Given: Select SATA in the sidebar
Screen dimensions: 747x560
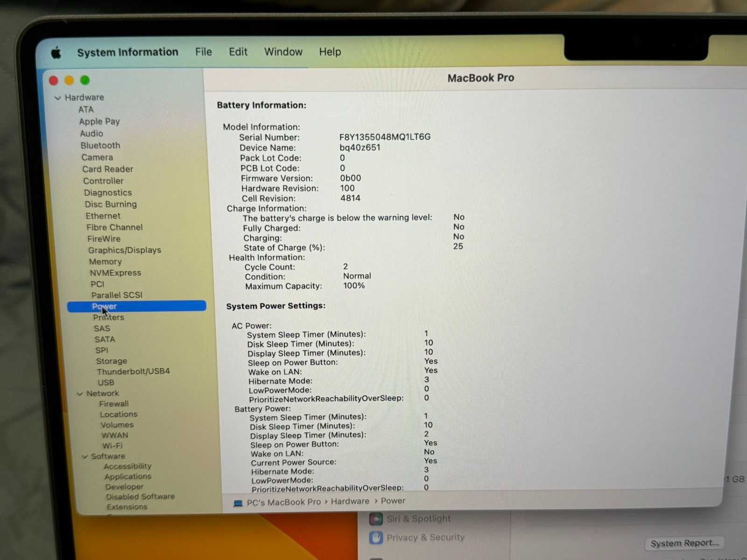Looking at the screenshot, I should (105, 339).
